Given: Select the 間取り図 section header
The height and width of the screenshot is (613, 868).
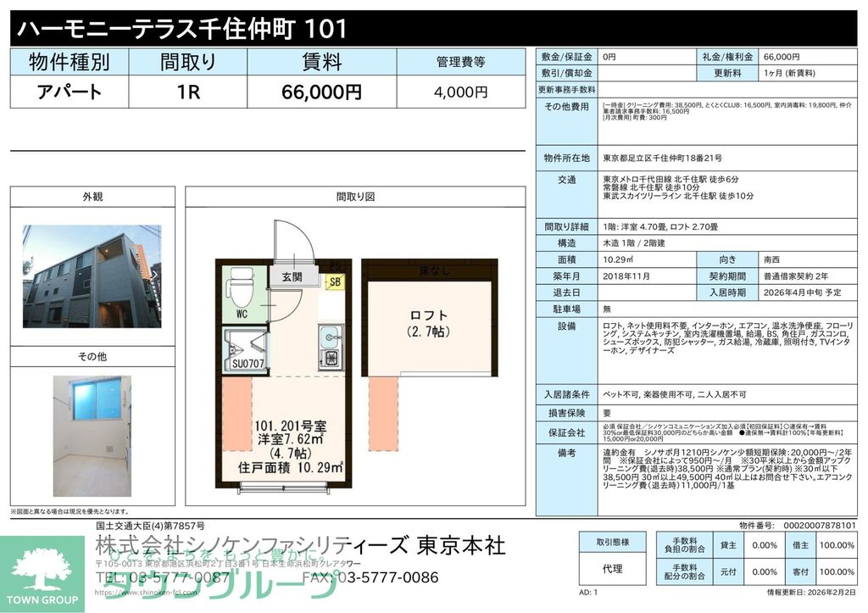Looking at the screenshot, I should [354, 197].
